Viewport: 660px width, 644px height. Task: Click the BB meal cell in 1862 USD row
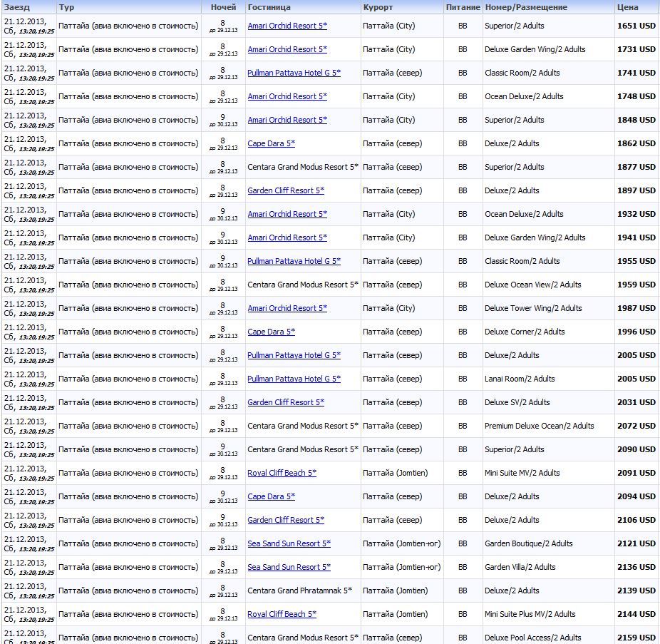pos(463,143)
